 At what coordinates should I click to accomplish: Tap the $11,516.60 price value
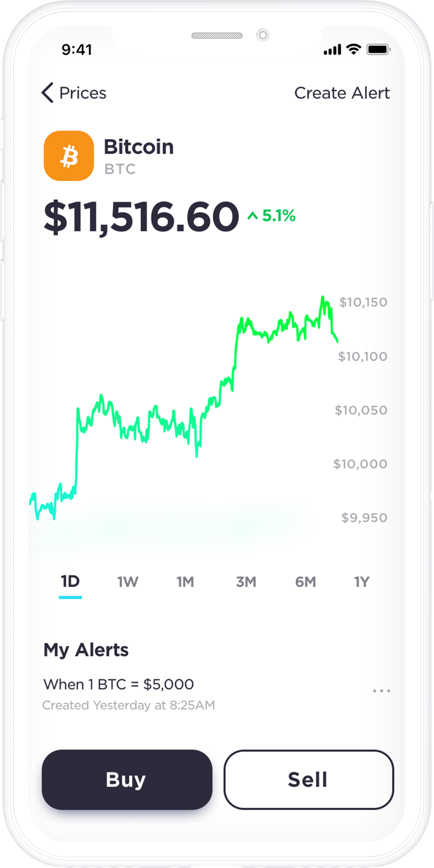(x=141, y=216)
